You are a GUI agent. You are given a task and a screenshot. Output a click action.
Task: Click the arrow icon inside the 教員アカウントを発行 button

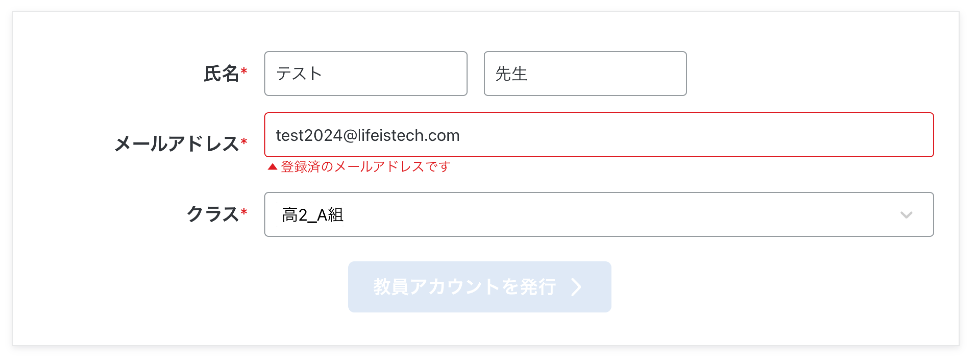577,287
